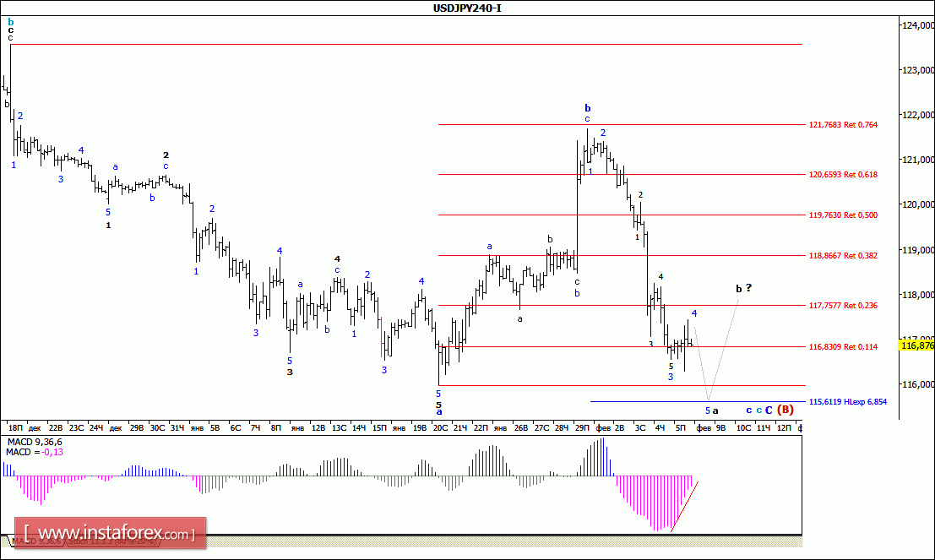Select the 5П date on time axis
The width and height of the screenshot is (935, 560).
coord(681,427)
